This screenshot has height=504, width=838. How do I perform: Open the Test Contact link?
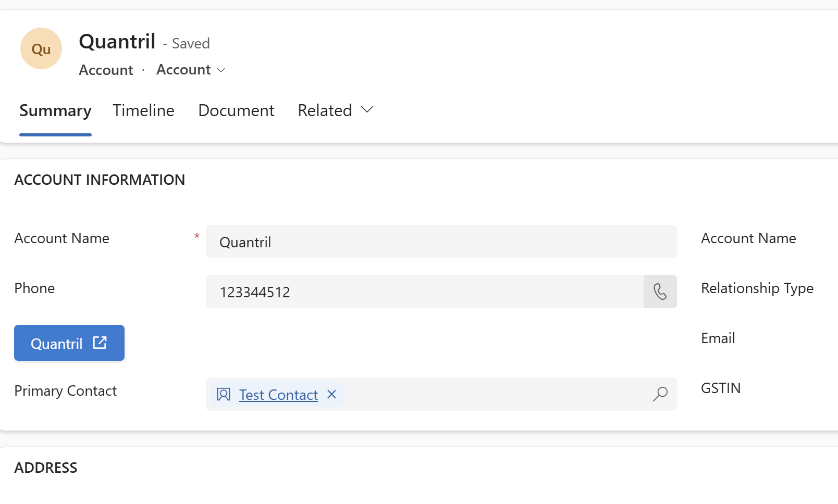click(278, 395)
